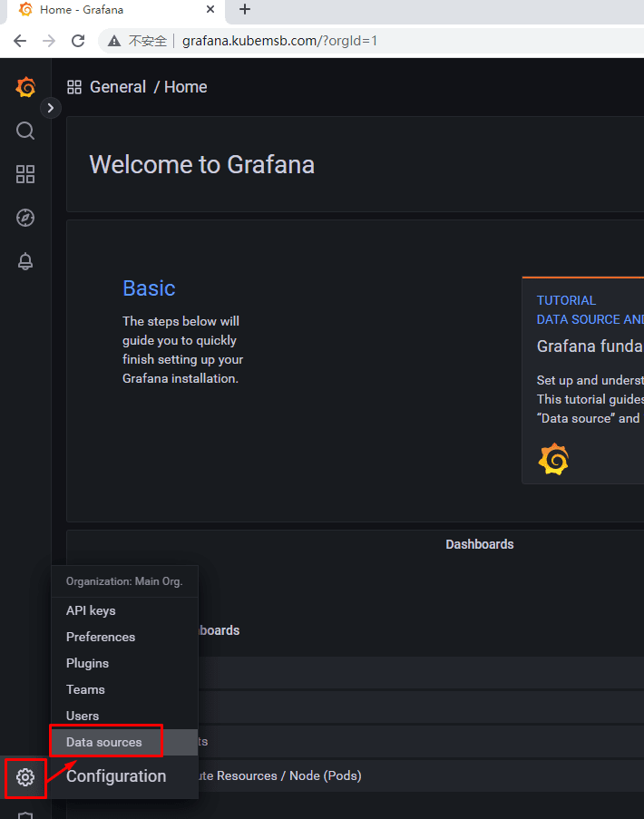Click the Server Admin shield icon

(25, 814)
